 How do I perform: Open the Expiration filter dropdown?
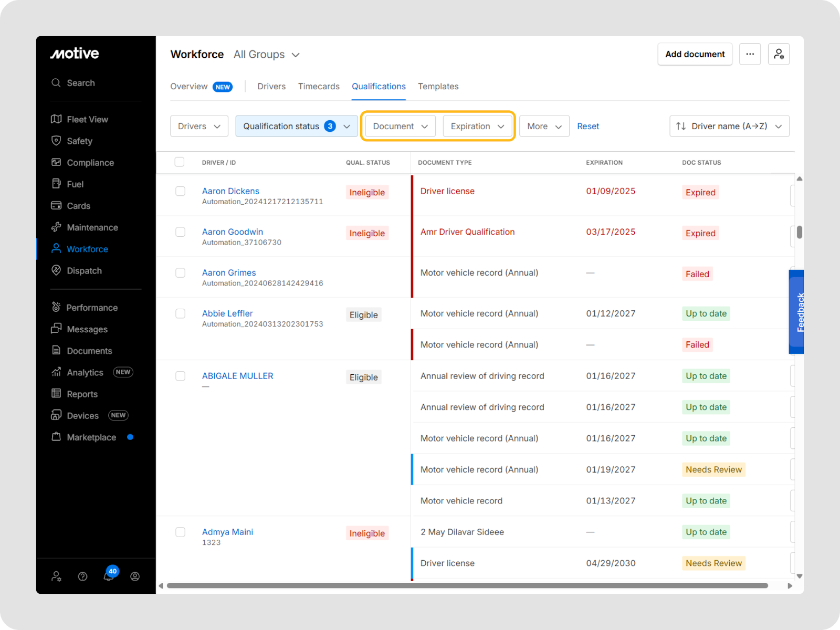(477, 126)
